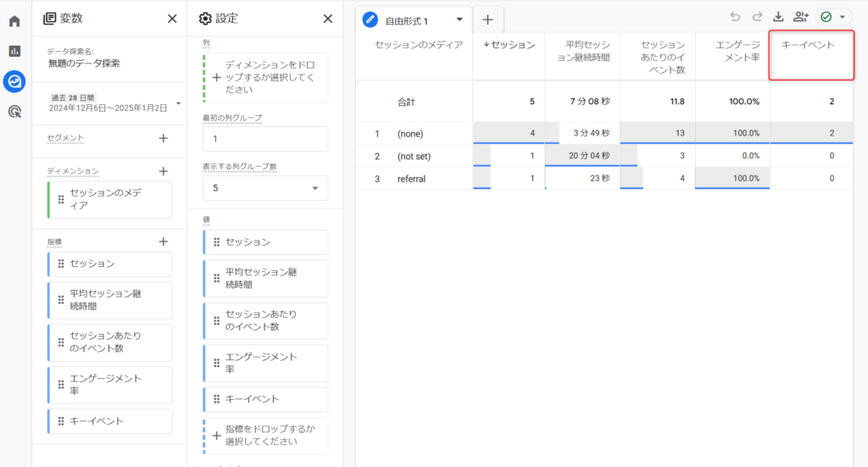Add a new tab with plus

(x=487, y=20)
